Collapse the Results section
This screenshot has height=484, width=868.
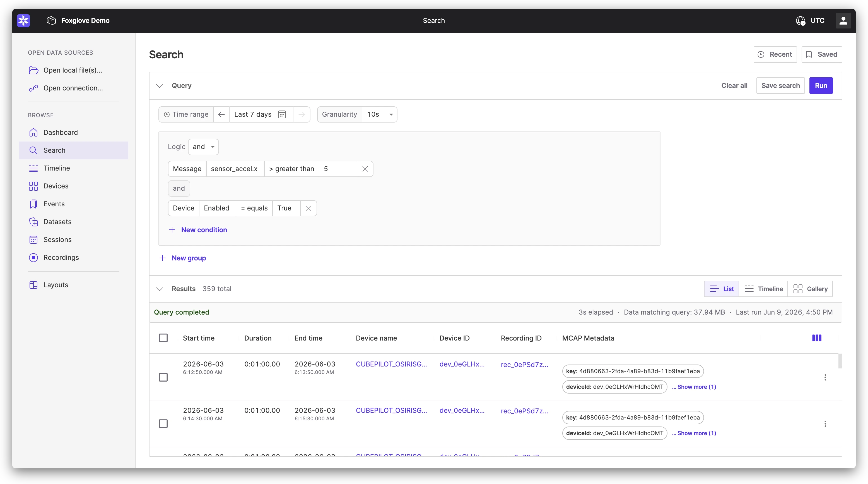pyautogui.click(x=159, y=289)
